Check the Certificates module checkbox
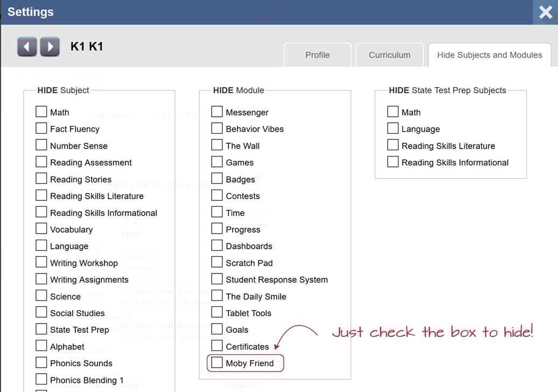The height and width of the screenshot is (392, 558). 217,346
